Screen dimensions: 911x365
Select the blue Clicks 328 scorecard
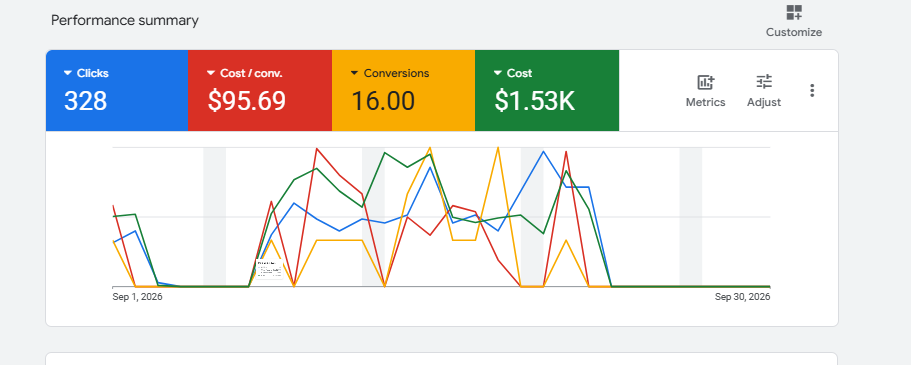coord(117,91)
